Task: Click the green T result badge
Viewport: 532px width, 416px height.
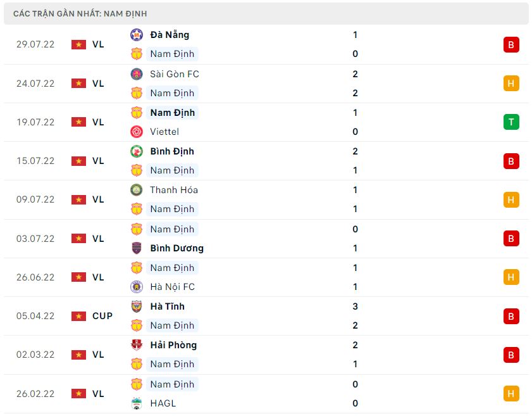Action: 511,122
